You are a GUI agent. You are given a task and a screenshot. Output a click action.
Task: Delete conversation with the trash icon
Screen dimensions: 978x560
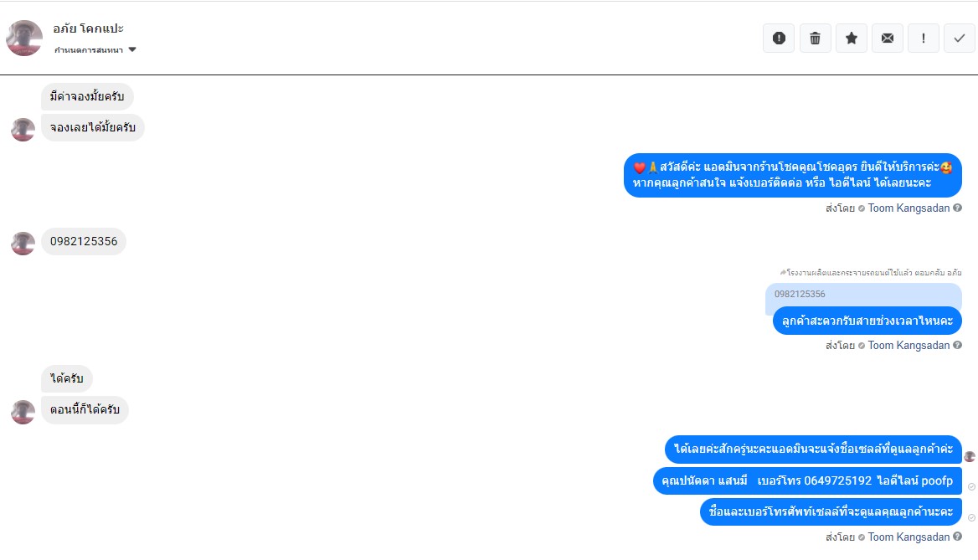815,38
